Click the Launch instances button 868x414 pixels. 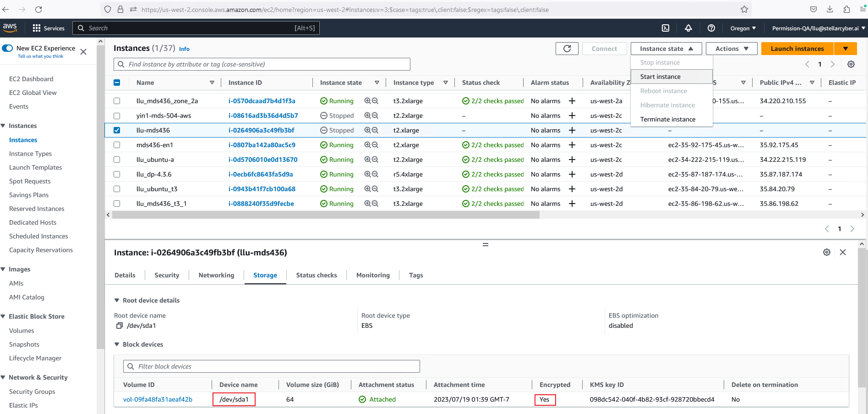click(797, 49)
